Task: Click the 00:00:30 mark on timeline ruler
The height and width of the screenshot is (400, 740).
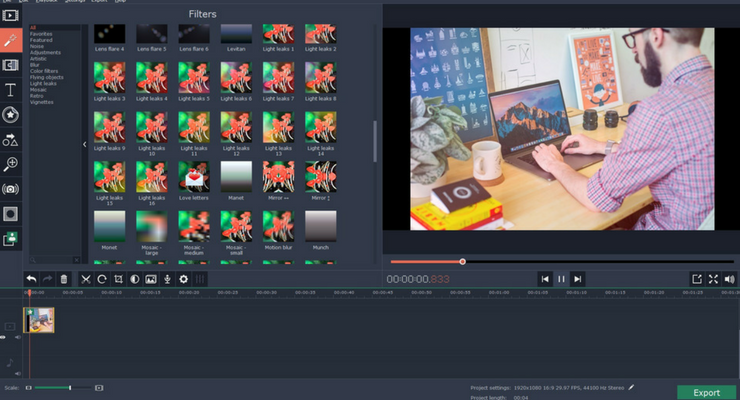Action: [x=266, y=293]
